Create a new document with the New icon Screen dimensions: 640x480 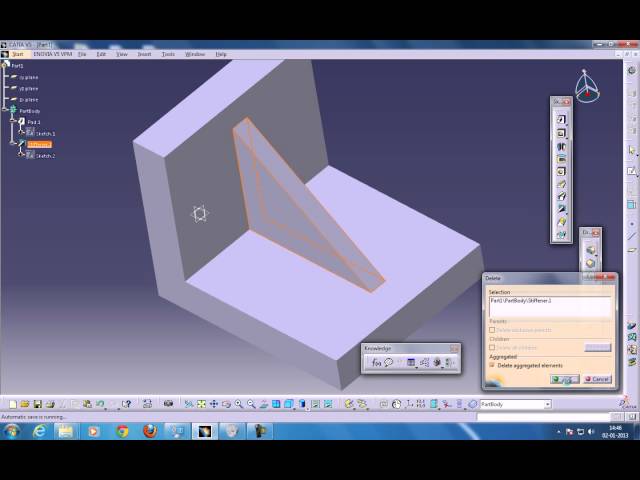click(13, 404)
